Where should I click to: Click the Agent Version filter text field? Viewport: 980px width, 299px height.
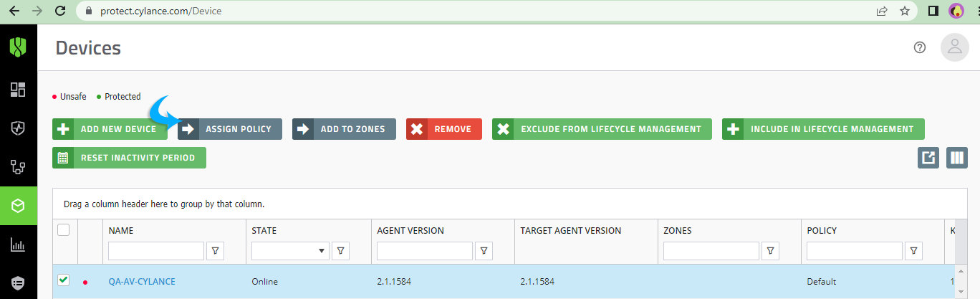click(x=425, y=251)
